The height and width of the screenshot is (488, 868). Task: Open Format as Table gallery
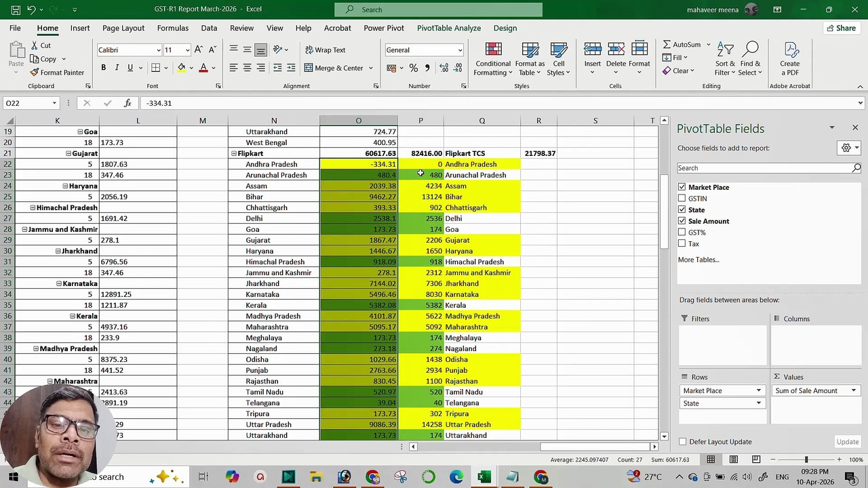[530, 60]
